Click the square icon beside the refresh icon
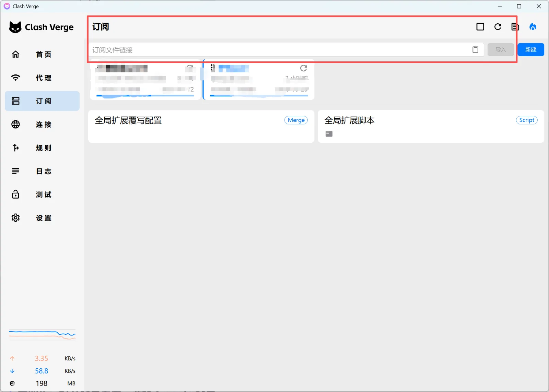The image size is (549, 392). [480, 27]
